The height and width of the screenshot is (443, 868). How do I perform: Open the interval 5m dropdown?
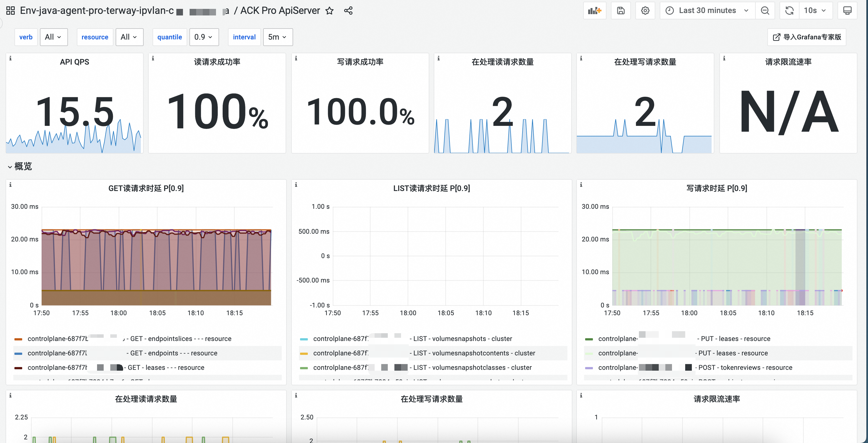278,37
